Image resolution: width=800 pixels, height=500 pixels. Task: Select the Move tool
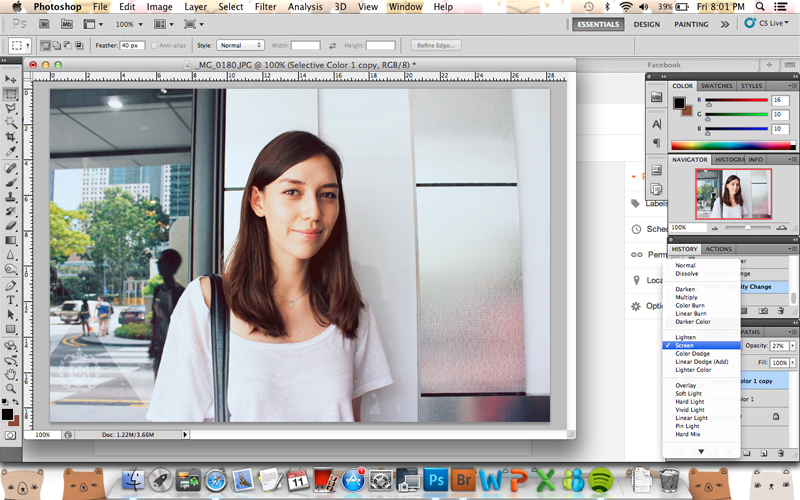[11, 79]
